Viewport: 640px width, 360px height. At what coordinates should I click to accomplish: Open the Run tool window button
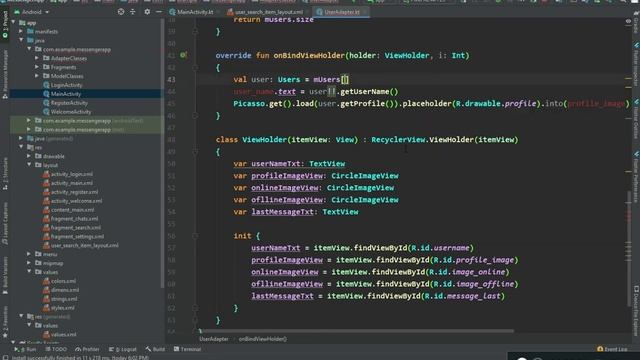click(25, 349)
